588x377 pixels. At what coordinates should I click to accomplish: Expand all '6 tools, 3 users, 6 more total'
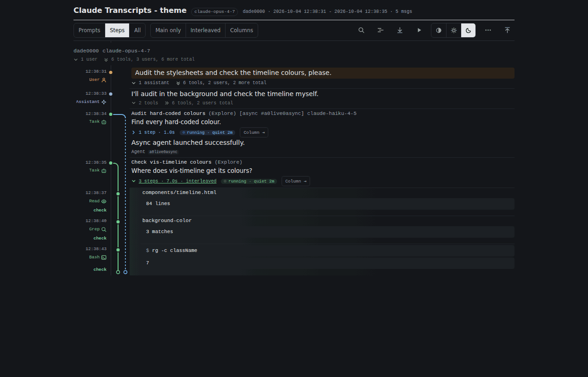[149, 59]
